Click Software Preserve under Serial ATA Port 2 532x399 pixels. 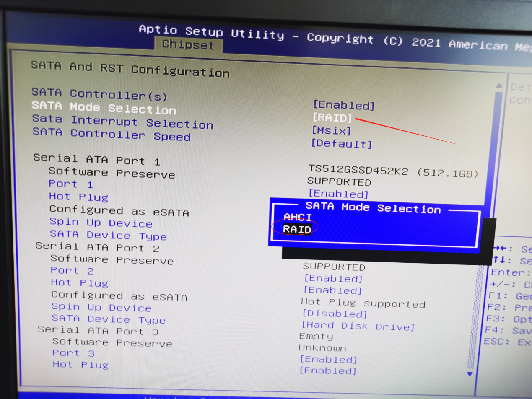[112, 260]
